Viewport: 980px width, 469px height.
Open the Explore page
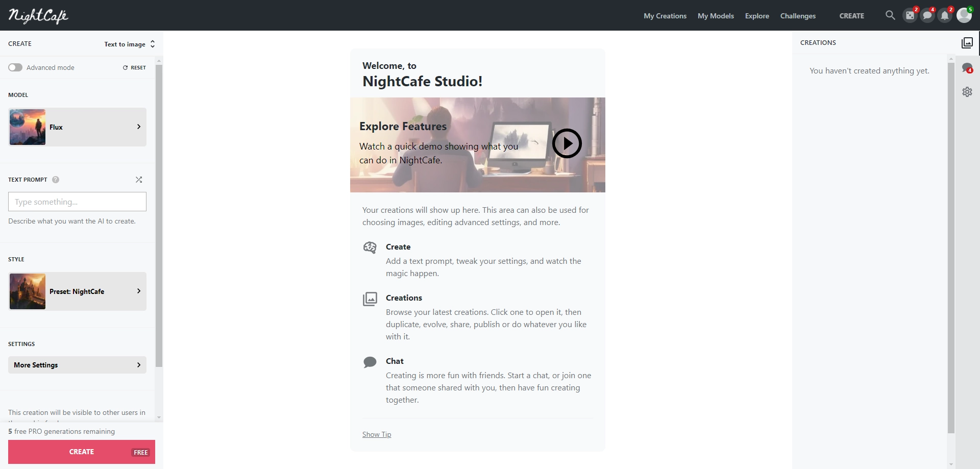click(x=757, y=16)
